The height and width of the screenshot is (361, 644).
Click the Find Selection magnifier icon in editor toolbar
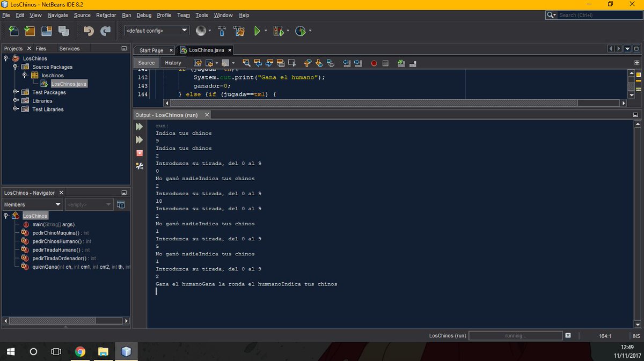click(246, 63)
